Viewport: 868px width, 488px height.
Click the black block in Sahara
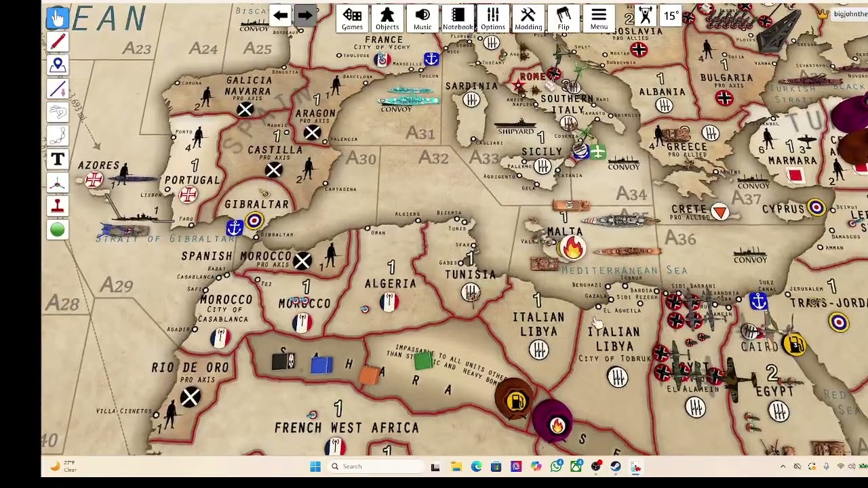pos(283,363)
